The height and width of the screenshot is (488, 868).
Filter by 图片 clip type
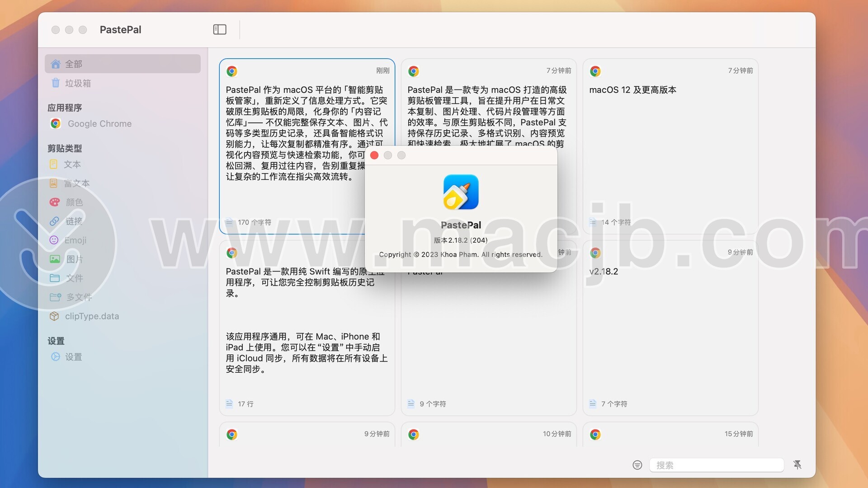(123, 259)
